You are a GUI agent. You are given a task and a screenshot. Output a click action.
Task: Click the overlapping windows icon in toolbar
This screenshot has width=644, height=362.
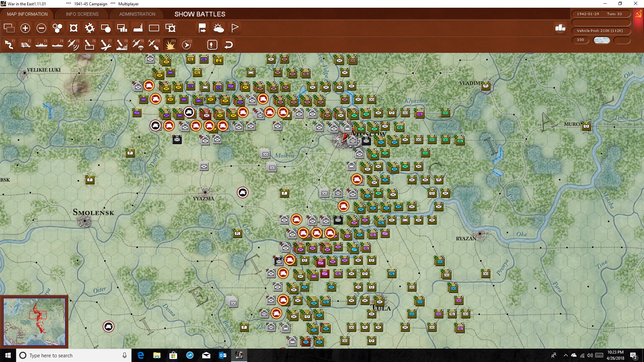9,28
